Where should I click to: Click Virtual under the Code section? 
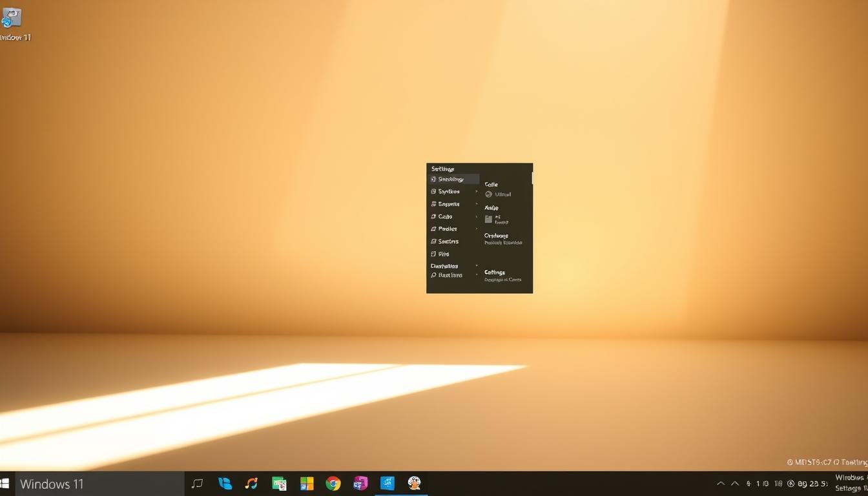click(501, 194)
